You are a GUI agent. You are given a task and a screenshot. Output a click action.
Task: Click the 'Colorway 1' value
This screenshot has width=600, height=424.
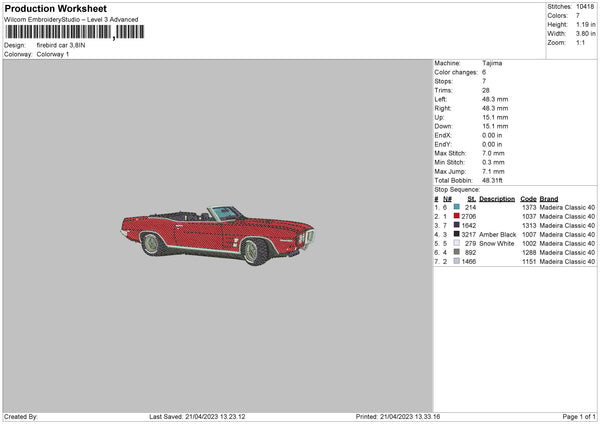53,54
